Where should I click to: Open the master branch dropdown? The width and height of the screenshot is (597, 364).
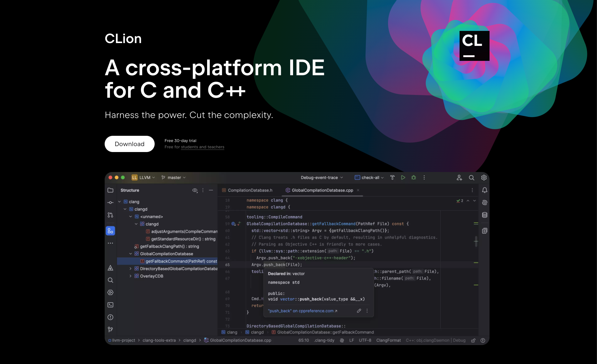point(174,178)
